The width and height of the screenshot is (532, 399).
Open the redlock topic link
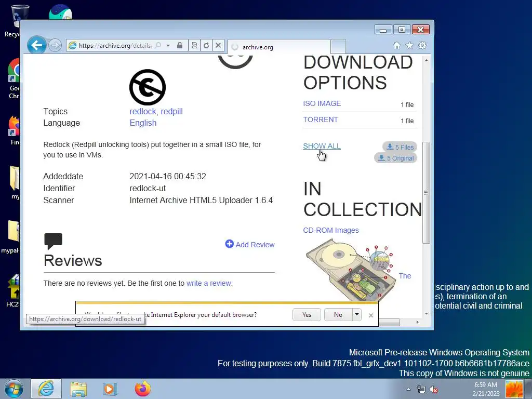pyautogui.click(x=143, y=111)
